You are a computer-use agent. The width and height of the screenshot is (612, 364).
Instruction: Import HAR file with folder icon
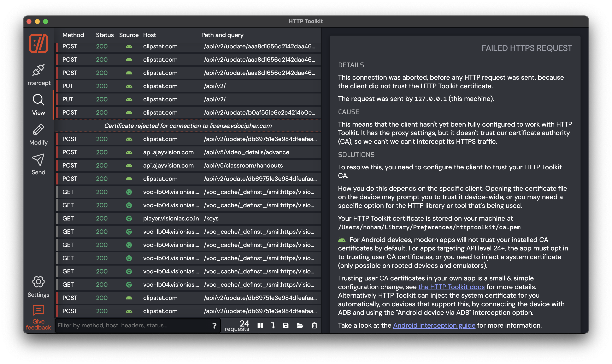(300, 326)
